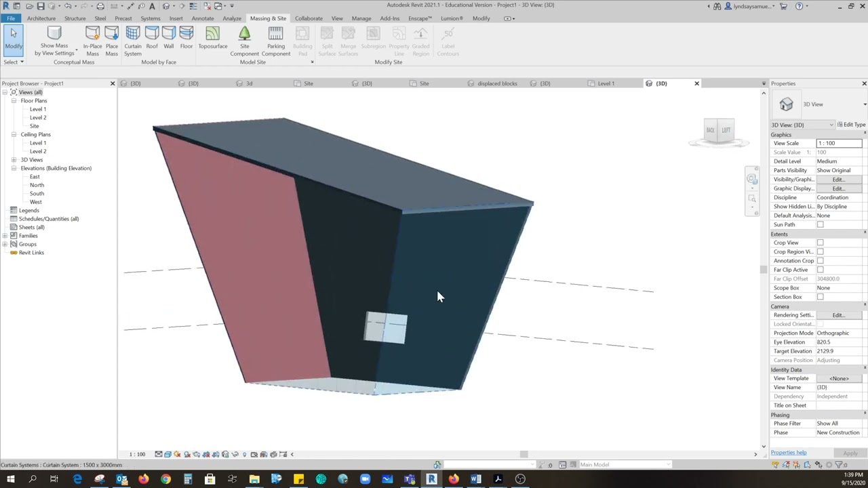Expand the 3D Views tree node
The width and height of the screenshot is (868, 488).
click(x=14, y=160)
